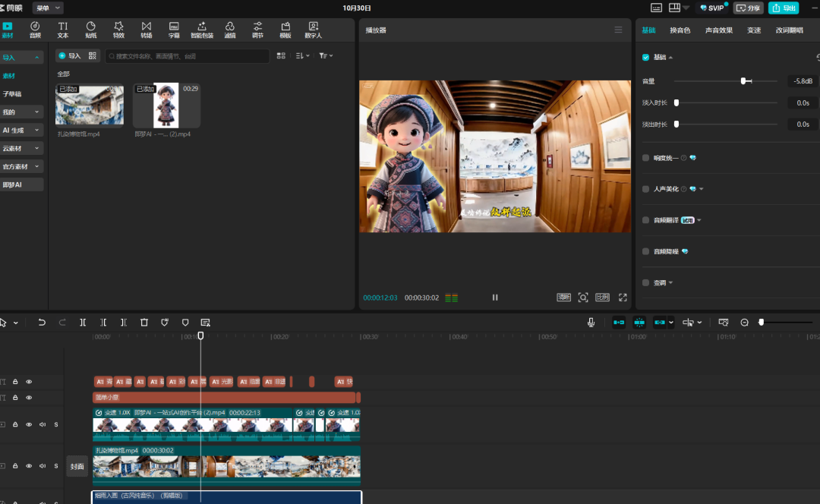The height and width of the screenshot is (504, 820).
Task: Open the 滤镜 (Filters) panel
Action: click(229, 30)
